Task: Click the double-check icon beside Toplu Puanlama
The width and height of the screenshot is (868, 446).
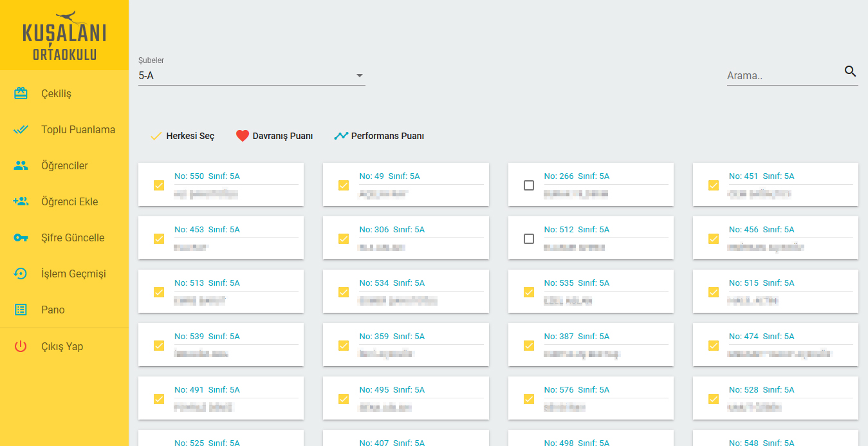Action: [21, 129]
